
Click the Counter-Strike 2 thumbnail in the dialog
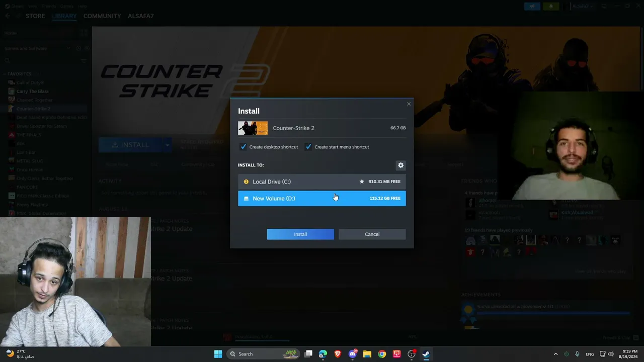tap(253, 128)
